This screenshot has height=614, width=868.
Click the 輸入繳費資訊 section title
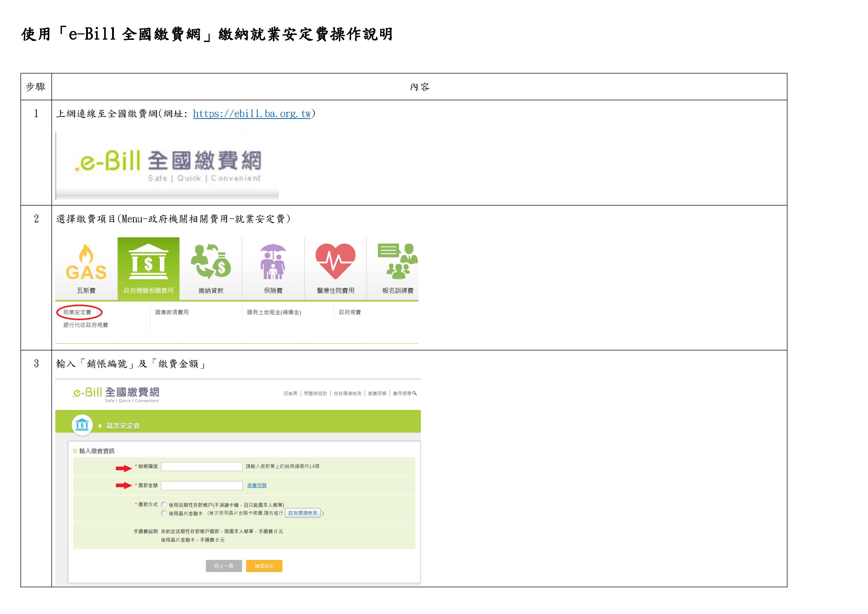click(96, 451)
